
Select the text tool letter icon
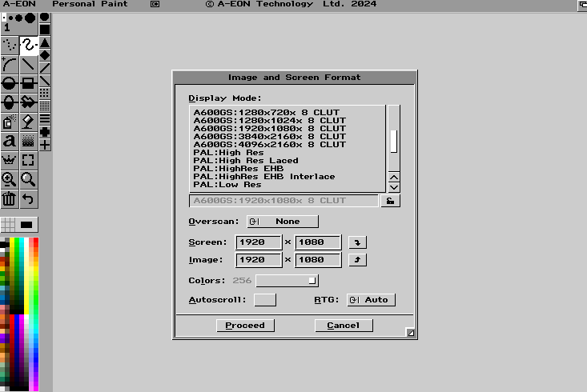tap(10, 142)
